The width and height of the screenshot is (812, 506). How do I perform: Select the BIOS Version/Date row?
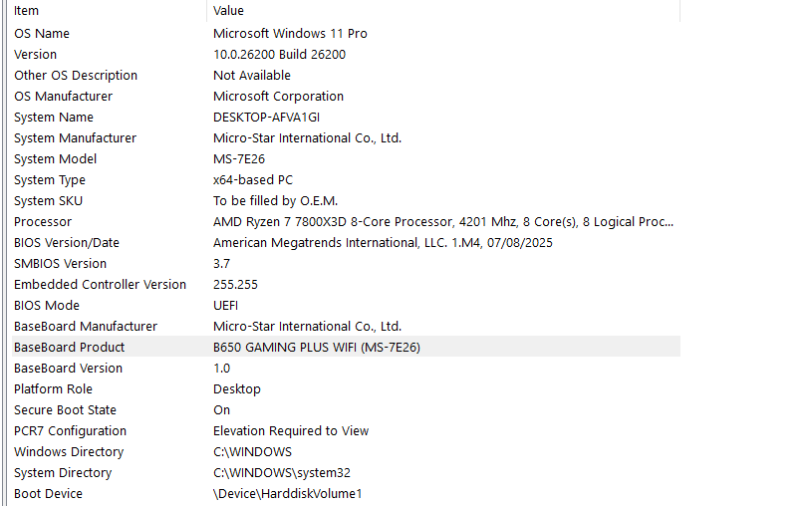tap(67, 243)
